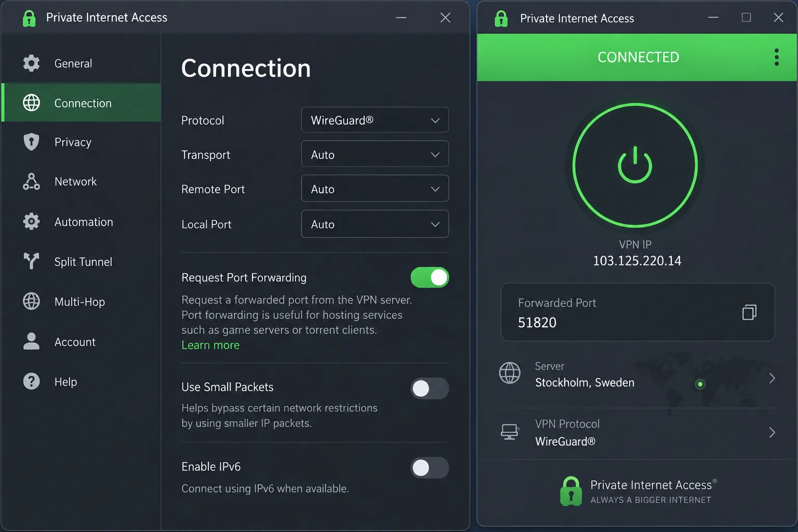798x532 pixels.
Task: Click the Multi-Hop globe icon
Action: click(31, 301)
